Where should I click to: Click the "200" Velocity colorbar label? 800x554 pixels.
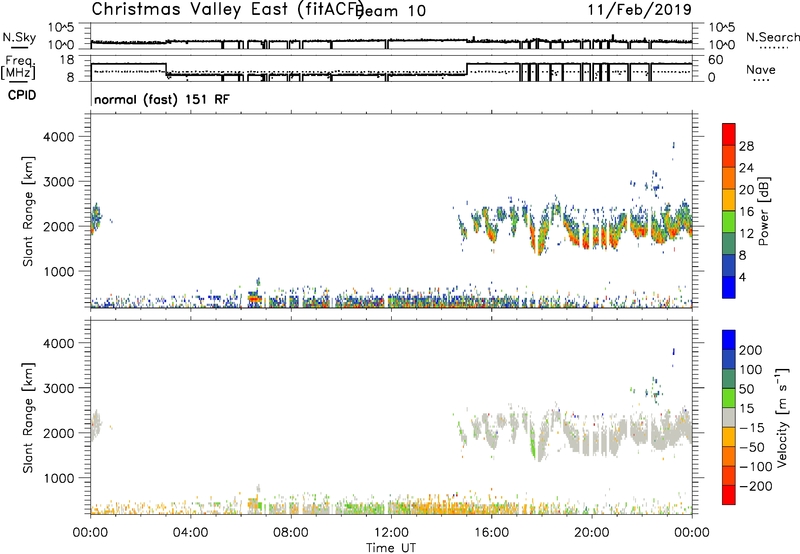pos(751,350)
